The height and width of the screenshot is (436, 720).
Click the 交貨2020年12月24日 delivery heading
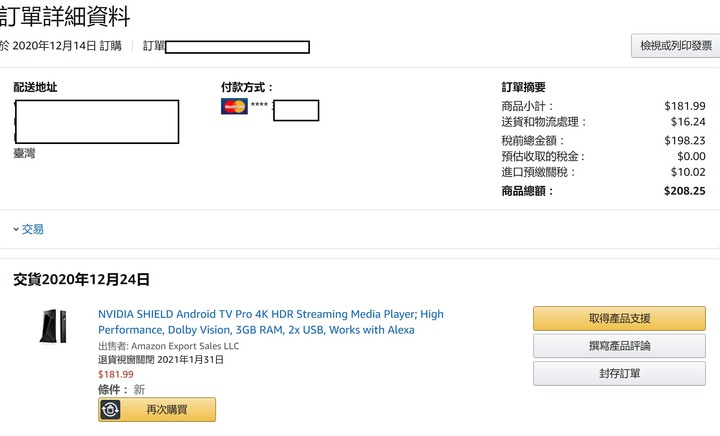point(81,279)
